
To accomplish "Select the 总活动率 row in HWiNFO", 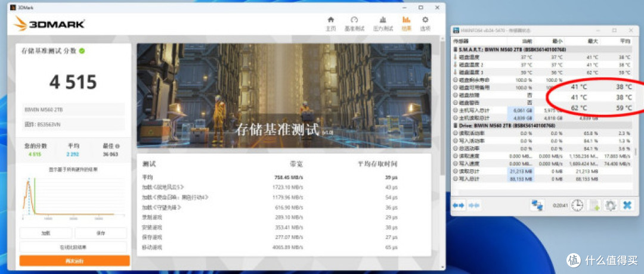I will (x=543, y=148).
